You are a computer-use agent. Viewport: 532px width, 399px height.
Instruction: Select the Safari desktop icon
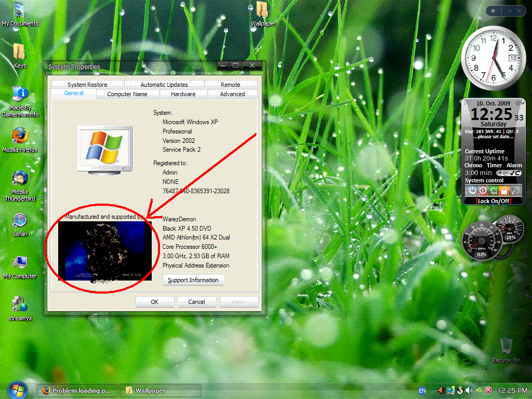pyautogui.click(x=20, y=224)
